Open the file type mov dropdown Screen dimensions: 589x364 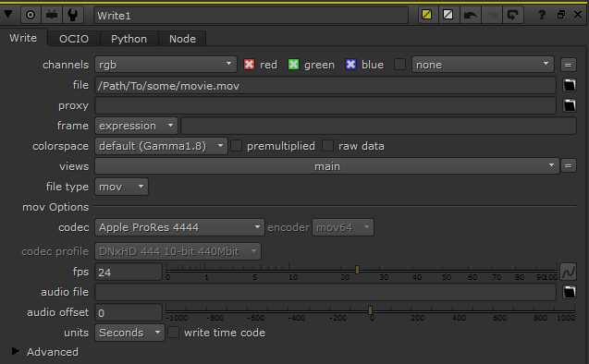(x=121, y=187)
